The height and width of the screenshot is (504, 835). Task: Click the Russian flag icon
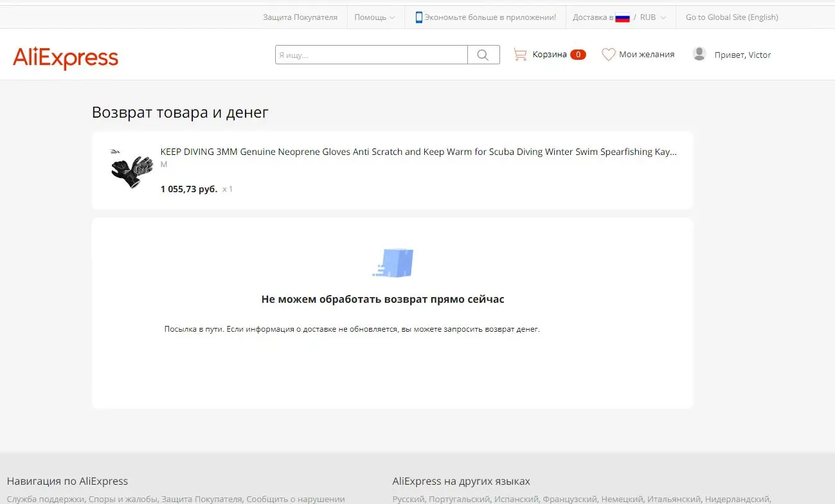[622, 18]
